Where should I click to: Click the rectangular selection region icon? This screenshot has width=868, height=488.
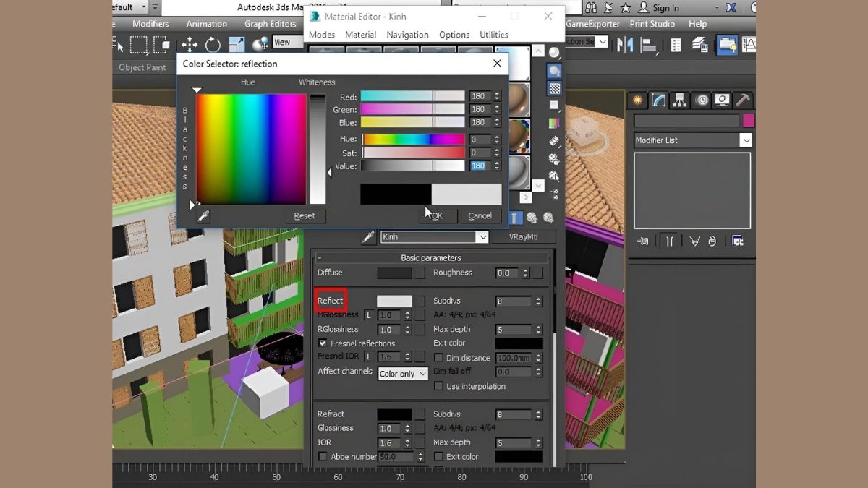point(138,45)
